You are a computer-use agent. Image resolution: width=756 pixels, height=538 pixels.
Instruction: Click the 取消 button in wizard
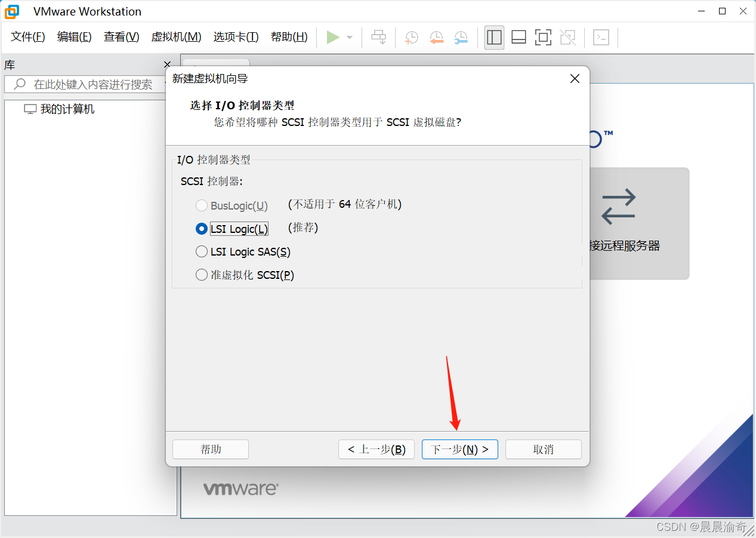click(544, 450)
